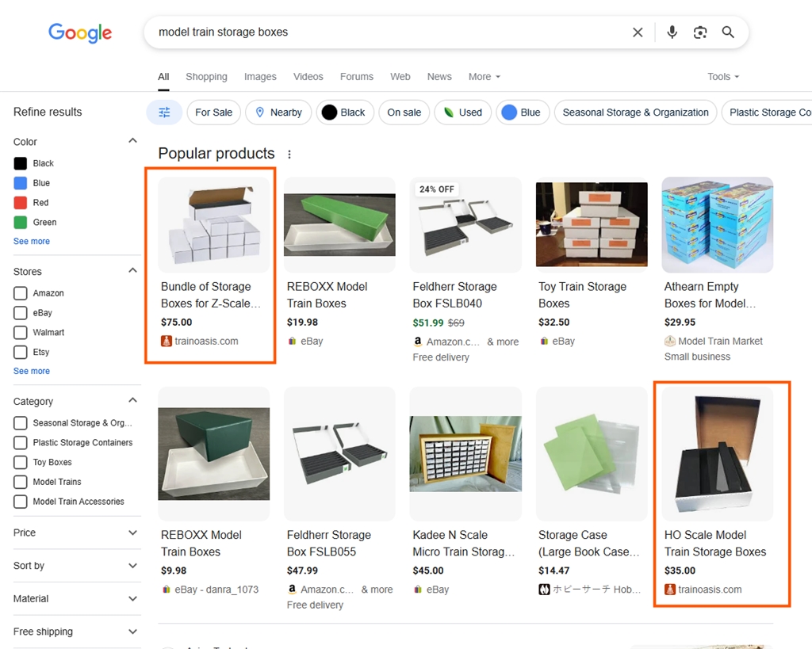Screen dimensions: 812x649
Task: Click Japanese hobby store icon under Storage Case
Action: pos(544,589)
